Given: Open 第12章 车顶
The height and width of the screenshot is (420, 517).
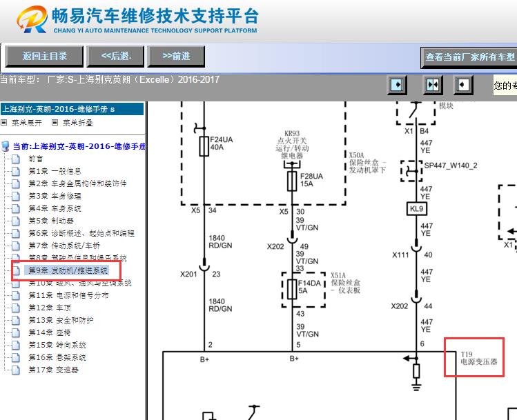Looking at the screenshot, I should click(x=50, y=308).
